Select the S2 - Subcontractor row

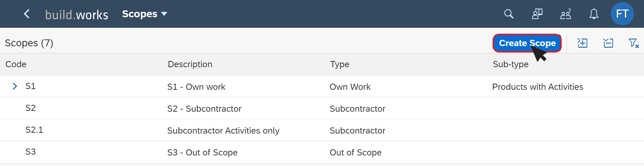pyautogui.click(x=204, y=108)
